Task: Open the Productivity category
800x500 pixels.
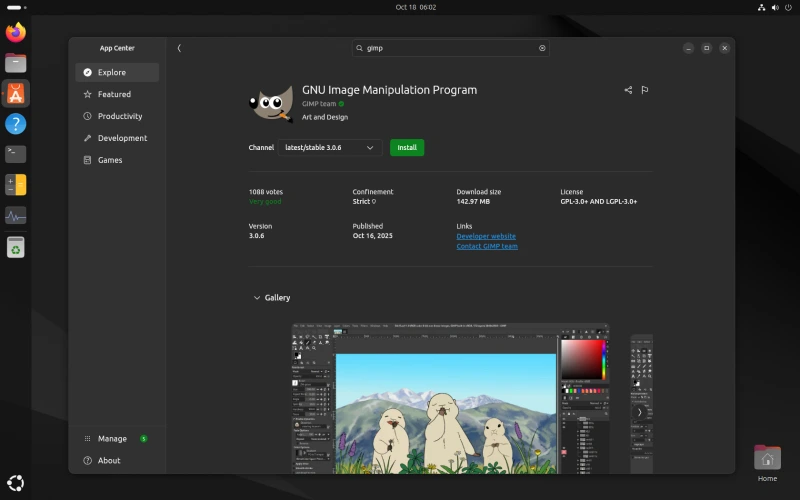Action: [x=120, y=116]
